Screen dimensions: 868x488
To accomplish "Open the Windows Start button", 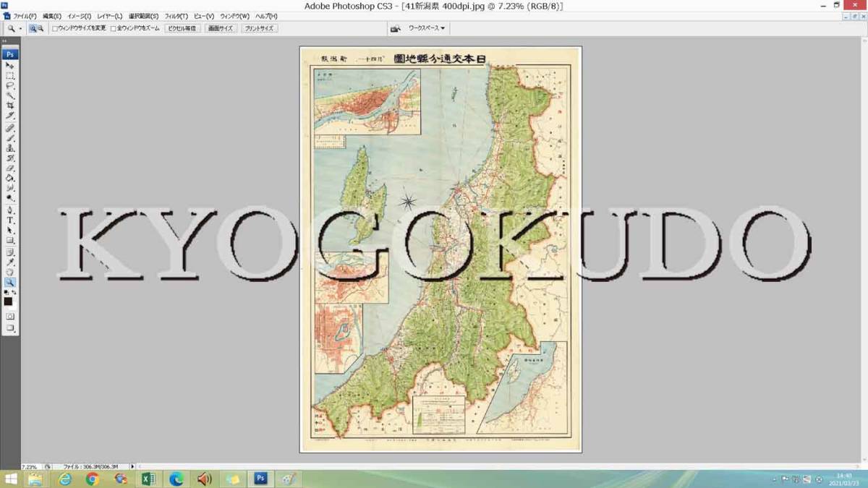I will (x=11, y=479).
